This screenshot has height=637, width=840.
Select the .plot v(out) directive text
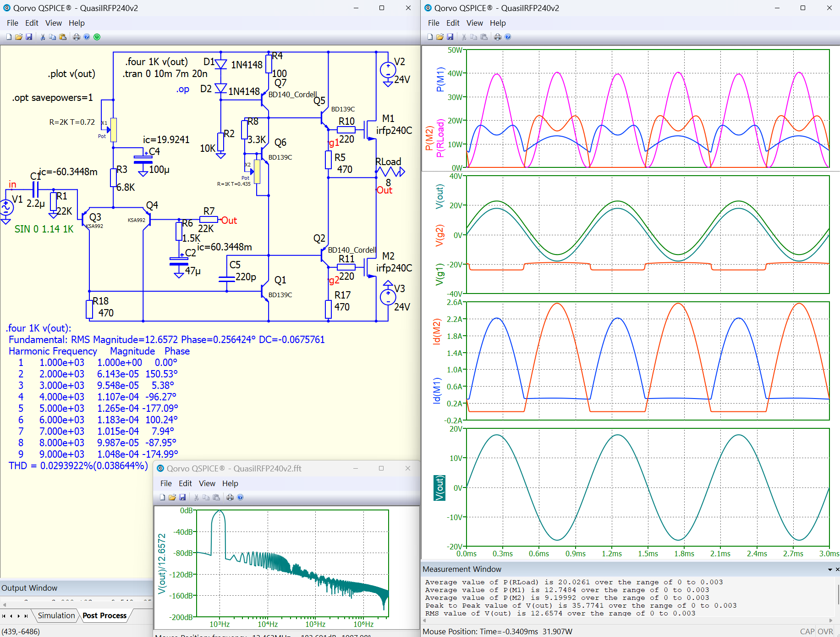click(71, 74)
